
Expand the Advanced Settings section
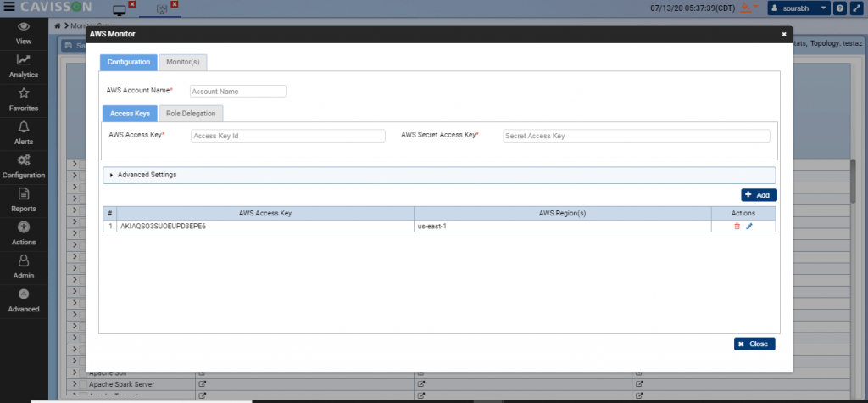pyautogui.click(x=439, y=175)
